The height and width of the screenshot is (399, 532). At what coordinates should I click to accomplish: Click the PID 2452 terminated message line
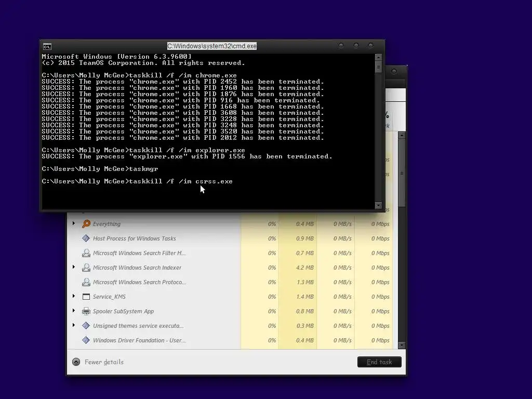point(183,82)
